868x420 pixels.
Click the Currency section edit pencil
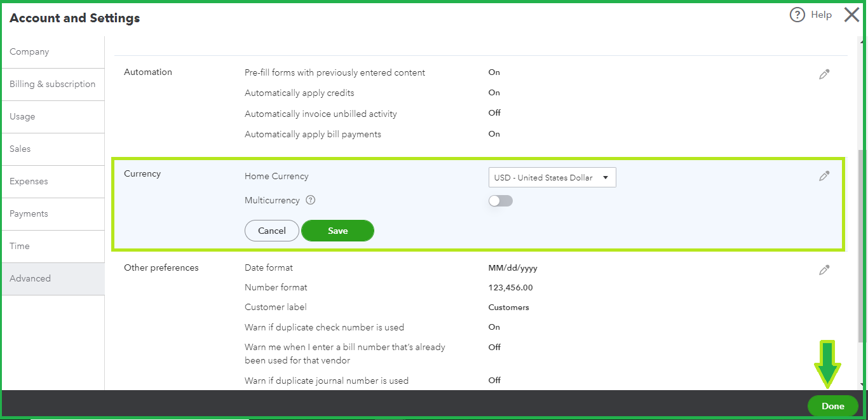pos(824,175)
